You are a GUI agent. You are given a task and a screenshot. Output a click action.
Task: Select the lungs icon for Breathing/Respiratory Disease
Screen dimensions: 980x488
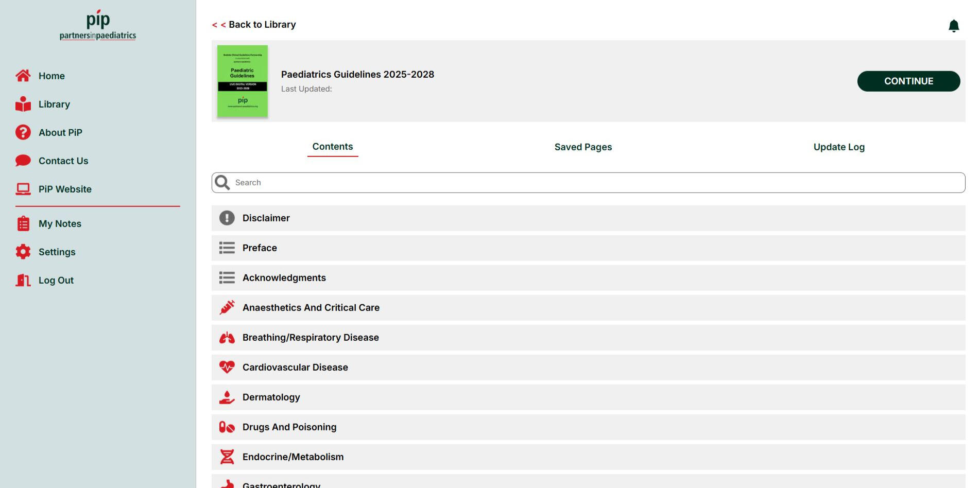point(227,337)
